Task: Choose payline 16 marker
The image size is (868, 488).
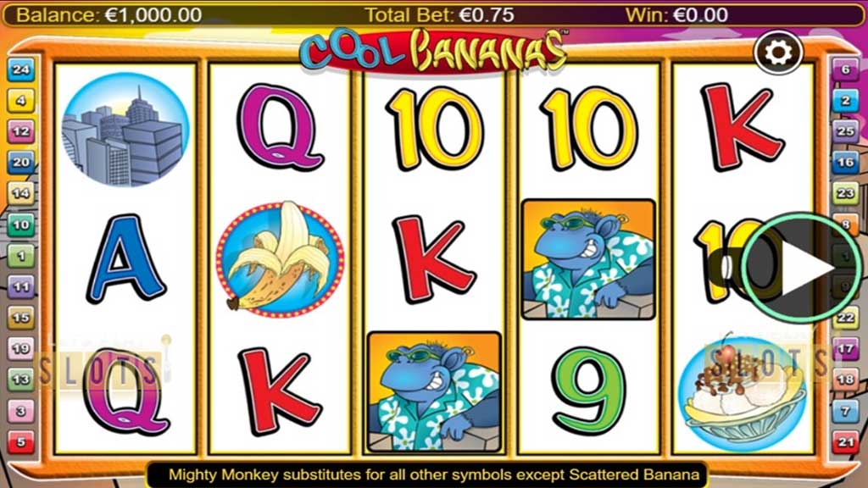Action: (845, 163)
